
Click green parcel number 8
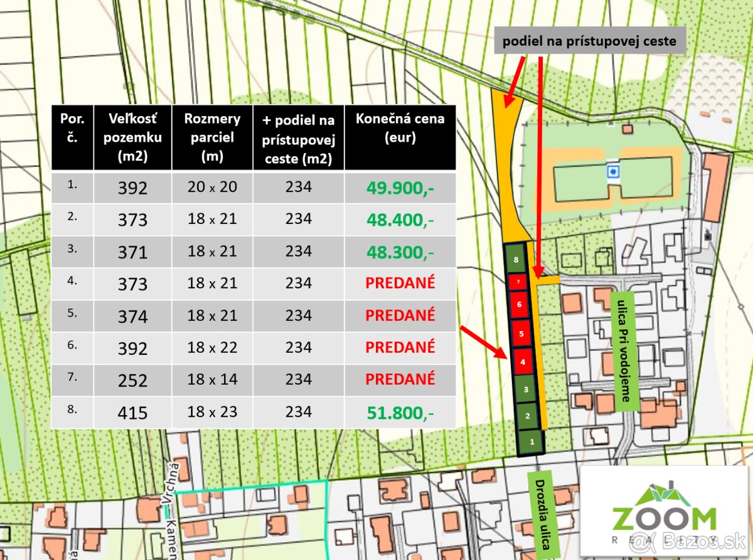click(516, 258)
